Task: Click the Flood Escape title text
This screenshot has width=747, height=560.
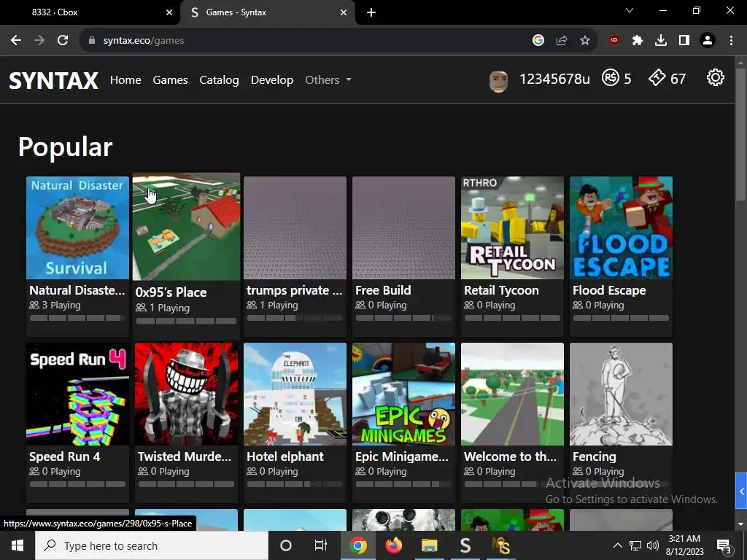Action: pos(609,290)
